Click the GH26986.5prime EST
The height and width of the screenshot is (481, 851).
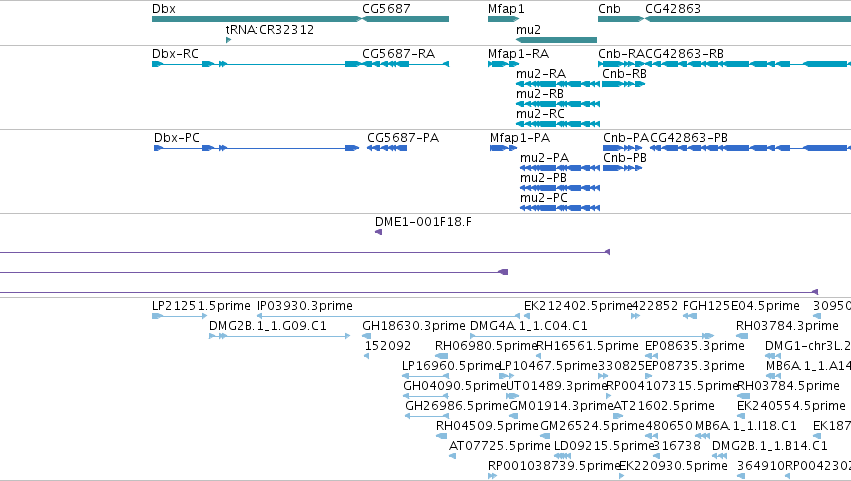point(427,417)
